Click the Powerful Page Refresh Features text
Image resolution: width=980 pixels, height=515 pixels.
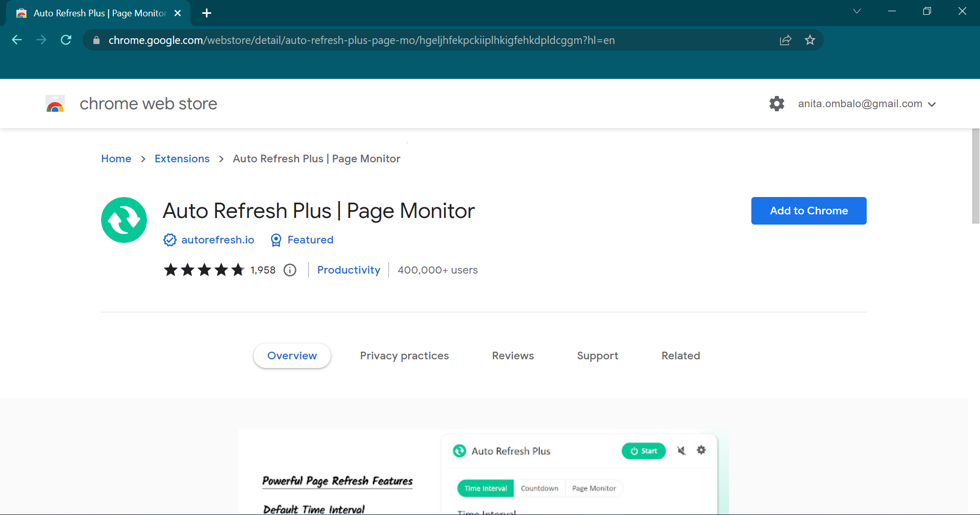point(337,481)
